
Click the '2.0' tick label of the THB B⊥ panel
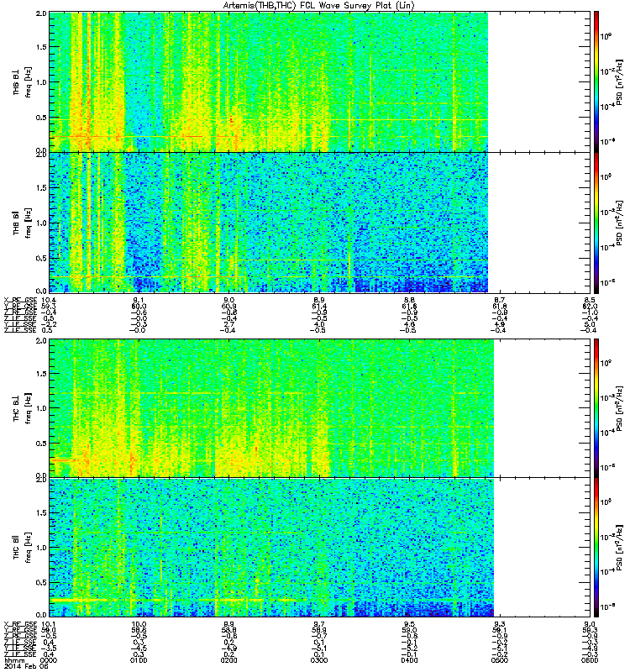[x=41, y=13]
